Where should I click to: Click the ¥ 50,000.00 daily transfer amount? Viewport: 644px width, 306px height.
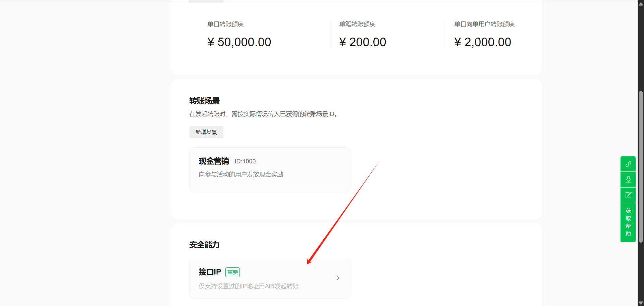(239, 42)
